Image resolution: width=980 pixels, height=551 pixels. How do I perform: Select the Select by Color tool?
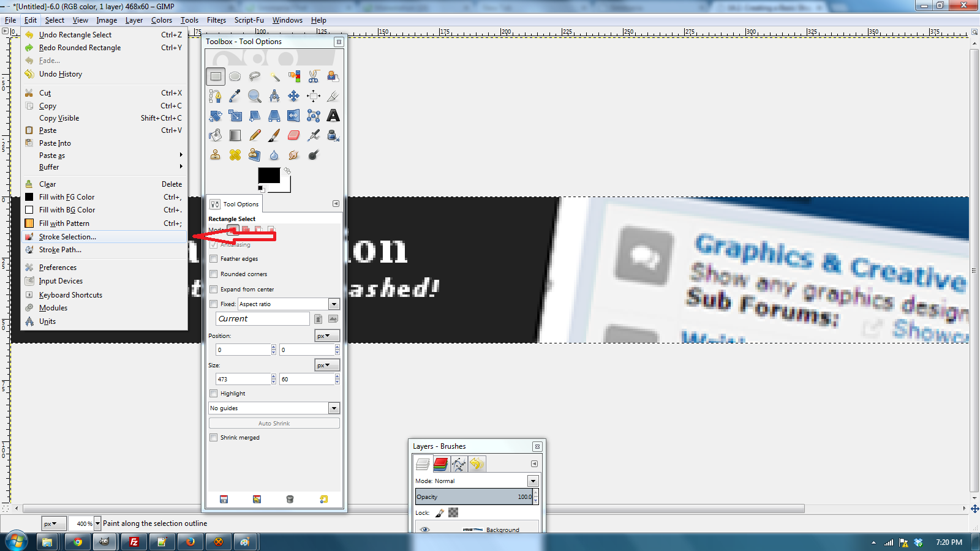click(x=294, y=77)
